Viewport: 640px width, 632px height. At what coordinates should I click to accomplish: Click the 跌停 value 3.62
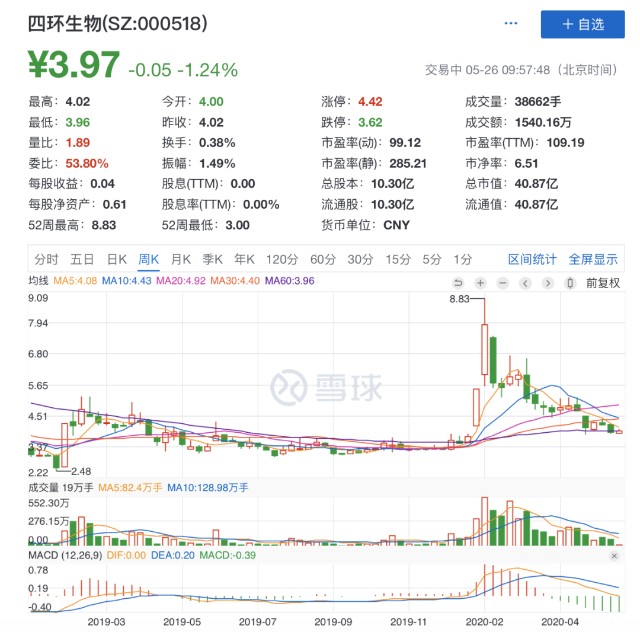[370, 122]
